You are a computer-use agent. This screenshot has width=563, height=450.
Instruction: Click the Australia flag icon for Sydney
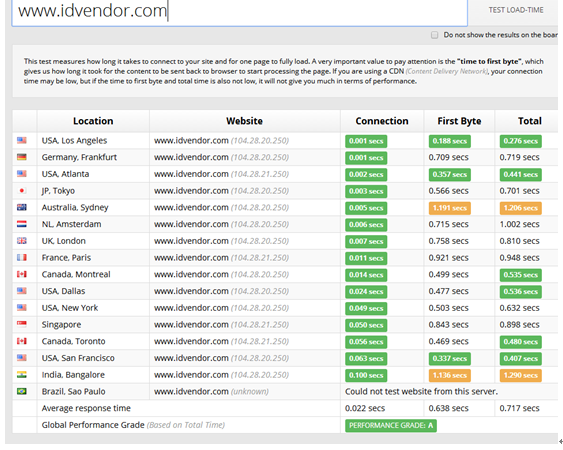click(22, 207)
